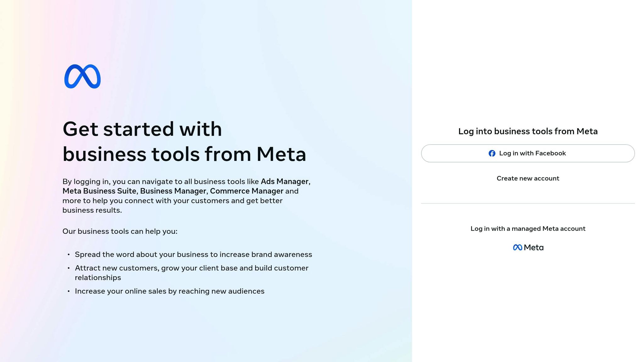Click the large blue Meta infinity logo
This screenshot has width=644, height=362.
point(82,76)
